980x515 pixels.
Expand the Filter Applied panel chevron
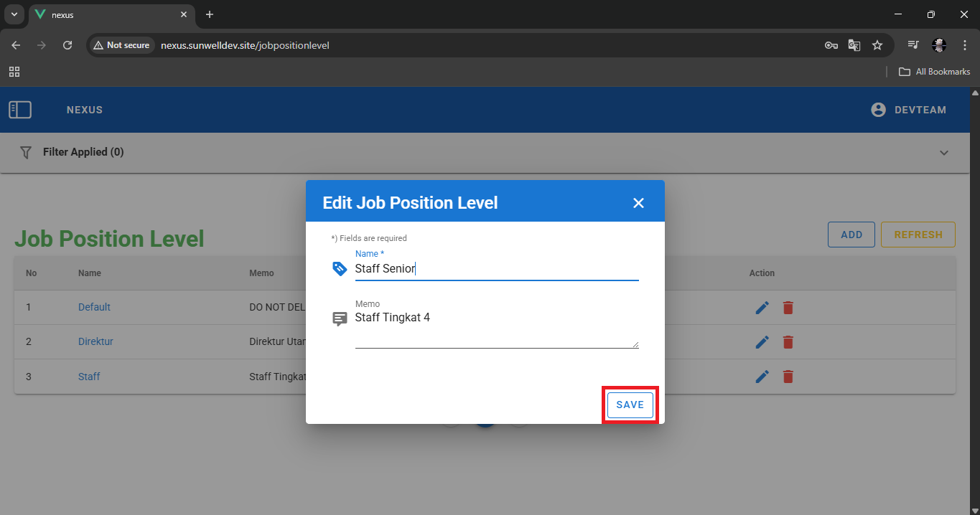coord(944,153)
